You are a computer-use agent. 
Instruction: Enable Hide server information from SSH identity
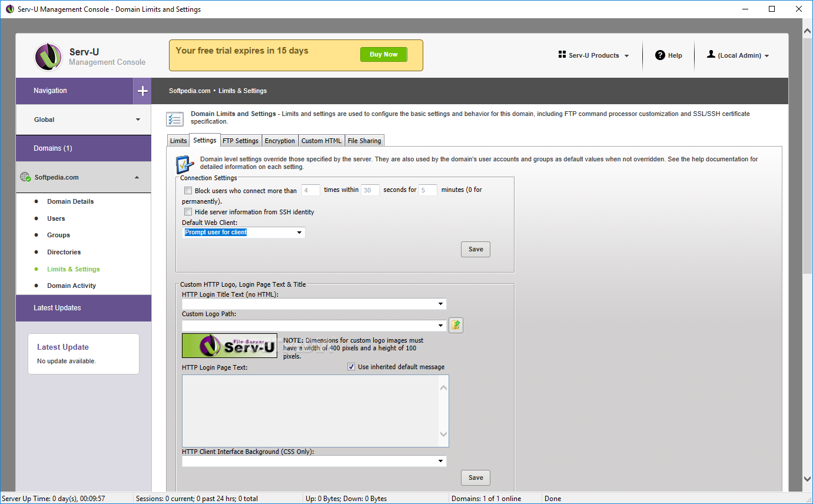click(x=188, y=212)
